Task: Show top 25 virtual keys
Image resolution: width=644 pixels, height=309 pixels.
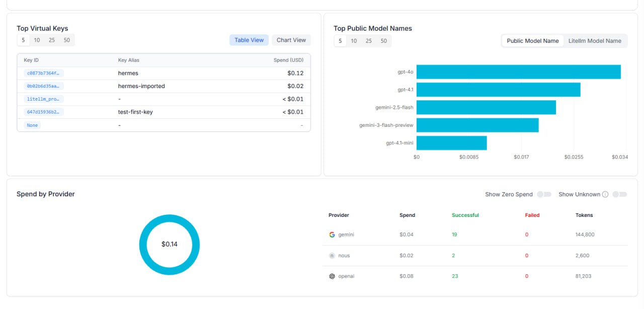Action: pos(52,40)
